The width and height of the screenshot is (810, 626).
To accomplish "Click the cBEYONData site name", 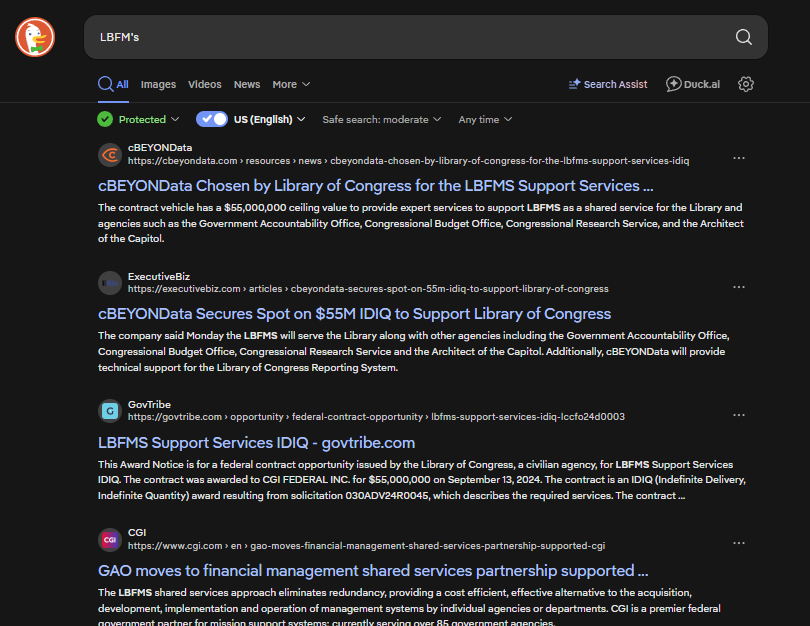I will 160,148.
